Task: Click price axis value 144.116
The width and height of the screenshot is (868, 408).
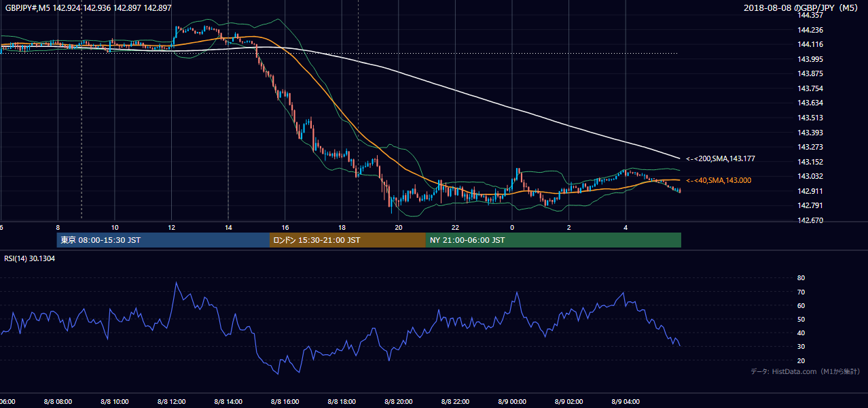Action: pos(810,44)
